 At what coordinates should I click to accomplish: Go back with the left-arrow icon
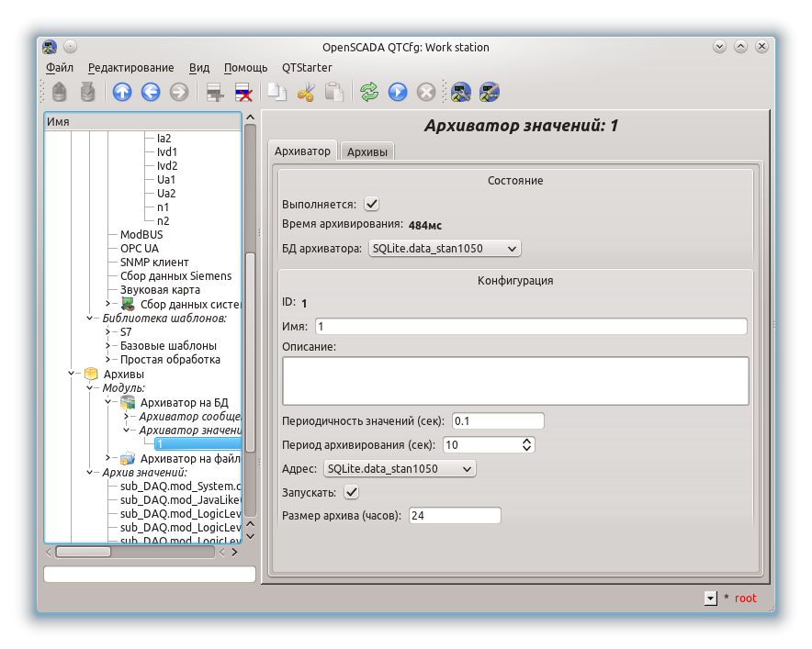pos(151,92)
